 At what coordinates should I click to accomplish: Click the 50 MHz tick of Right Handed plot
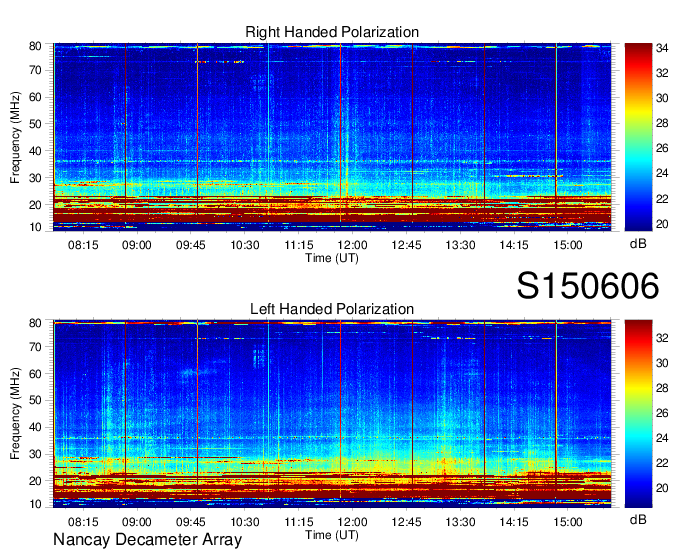pos(35,124)
